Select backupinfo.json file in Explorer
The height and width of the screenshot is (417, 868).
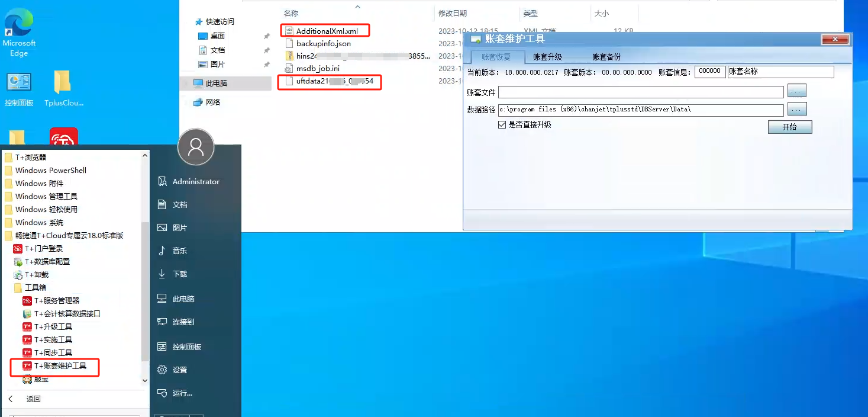pos(323,44)
